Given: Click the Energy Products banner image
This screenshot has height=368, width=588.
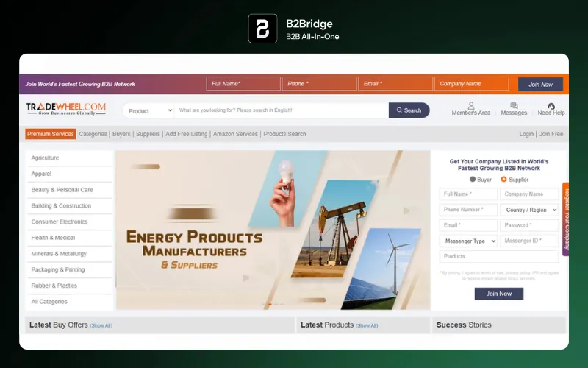Looking at the screenshot, I should point(273,230).
